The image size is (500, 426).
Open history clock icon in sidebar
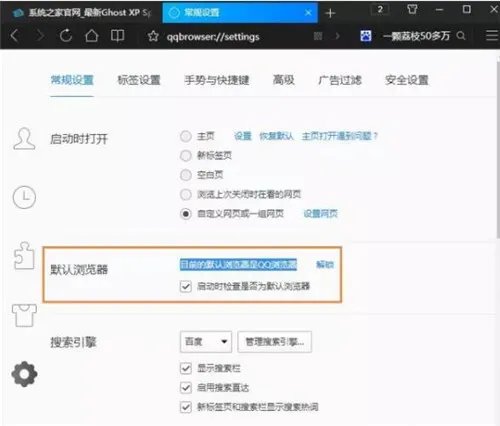[x=24, y=197]
